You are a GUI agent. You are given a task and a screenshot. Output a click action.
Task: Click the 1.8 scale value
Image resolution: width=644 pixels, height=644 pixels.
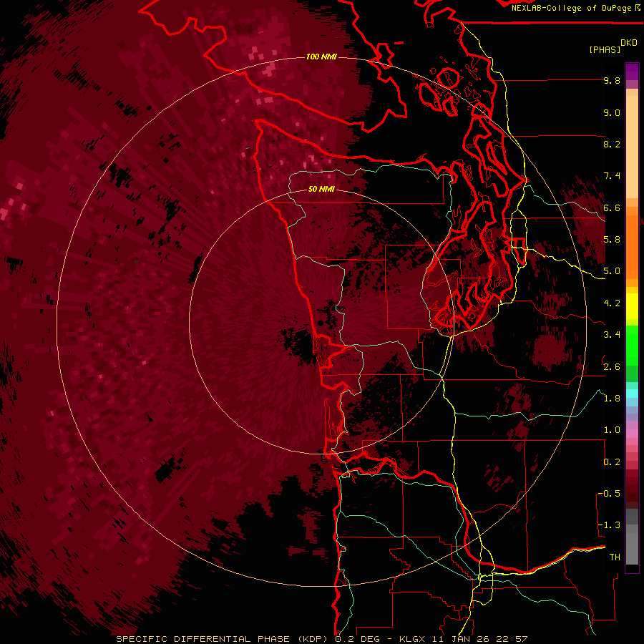click(612, 399)
